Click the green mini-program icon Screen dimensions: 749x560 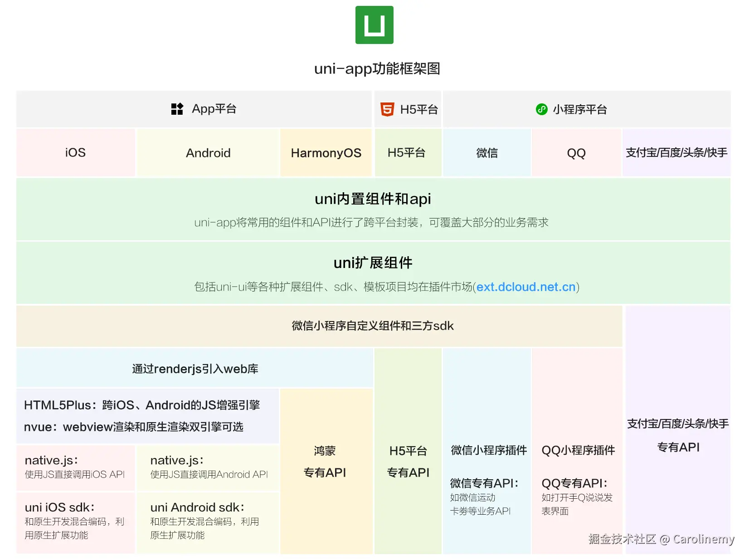[x=542, y=109]
